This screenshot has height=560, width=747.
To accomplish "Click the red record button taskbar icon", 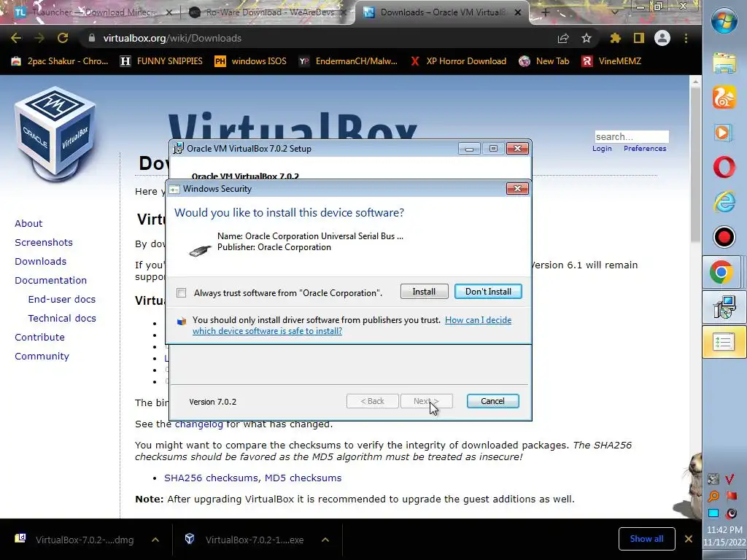I will click(724, 237).
